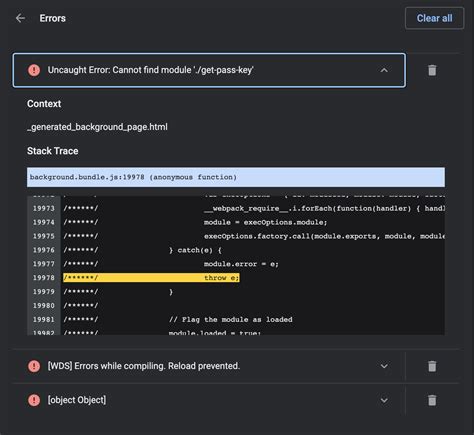Click the 'Errors' page title
474x435 pixels.
53,18
